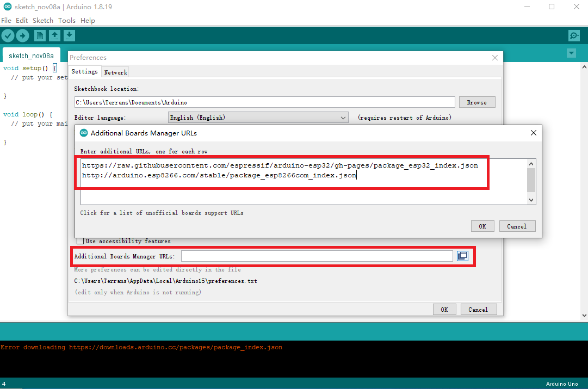Click the void loop() line in editor
The height and width of the screenshot is (389, 588).
[x=27, y=114]
